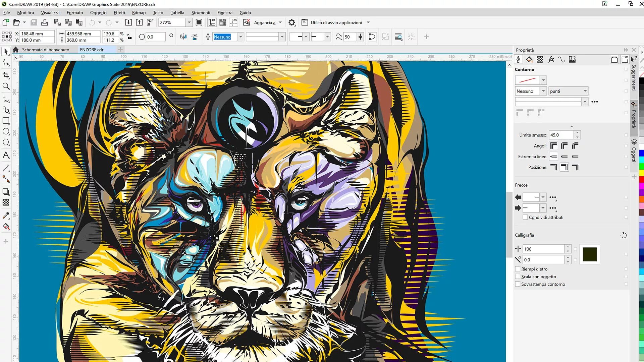The height and width of the screenshot is (362, 644).
Task: Select the Parallel Dimension tool
Action: pyautogui.click(x=6, y=168)
